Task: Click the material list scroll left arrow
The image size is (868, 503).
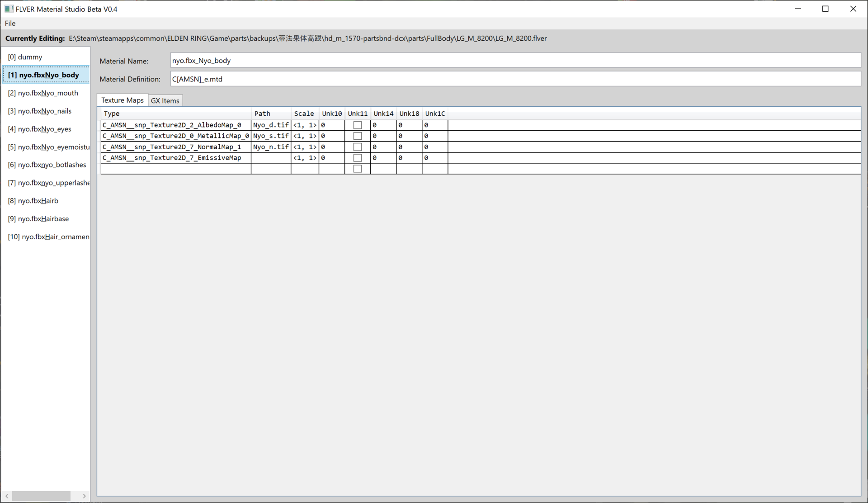Action: (7, 496)
